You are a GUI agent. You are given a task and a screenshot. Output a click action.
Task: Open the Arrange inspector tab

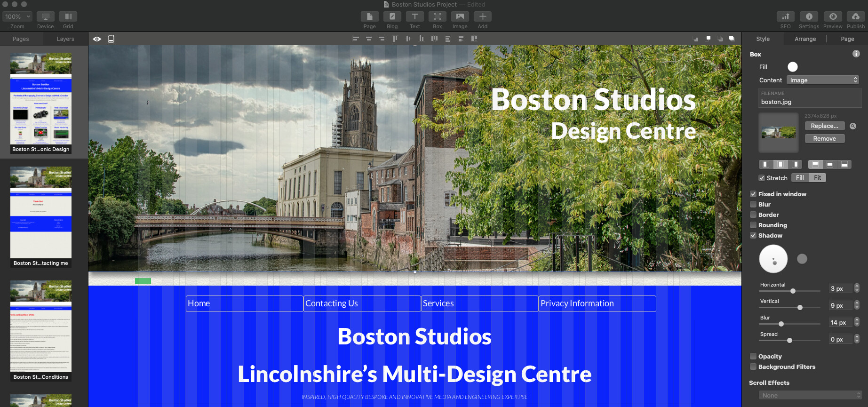tap(805, 39)
